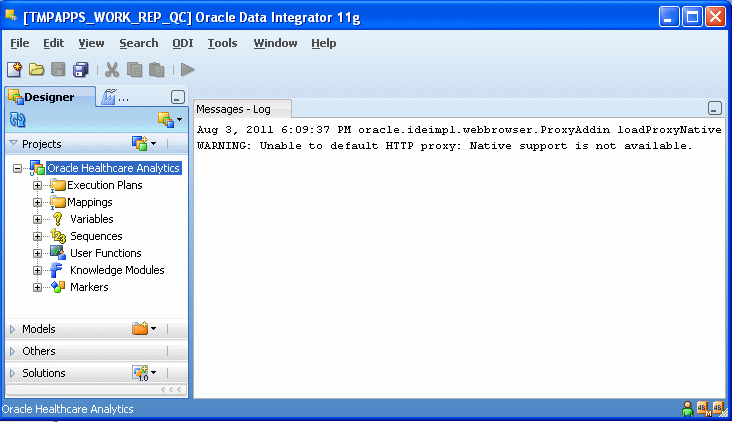Click the rightmost AB icon in status bar
The width and height of the screenshot is (732, 422).
719,409
